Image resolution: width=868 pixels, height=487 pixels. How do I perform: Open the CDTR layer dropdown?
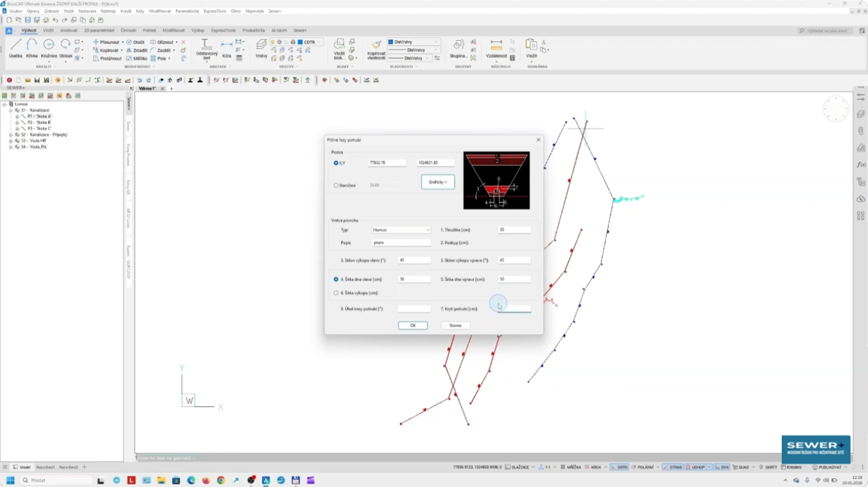click(x=310, y=42)
